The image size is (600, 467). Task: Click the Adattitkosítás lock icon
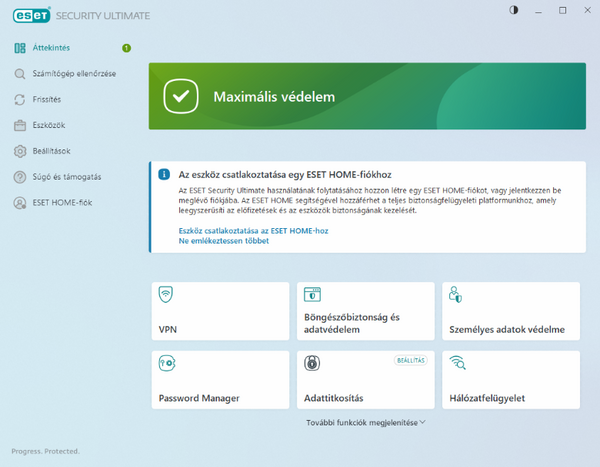311,363
